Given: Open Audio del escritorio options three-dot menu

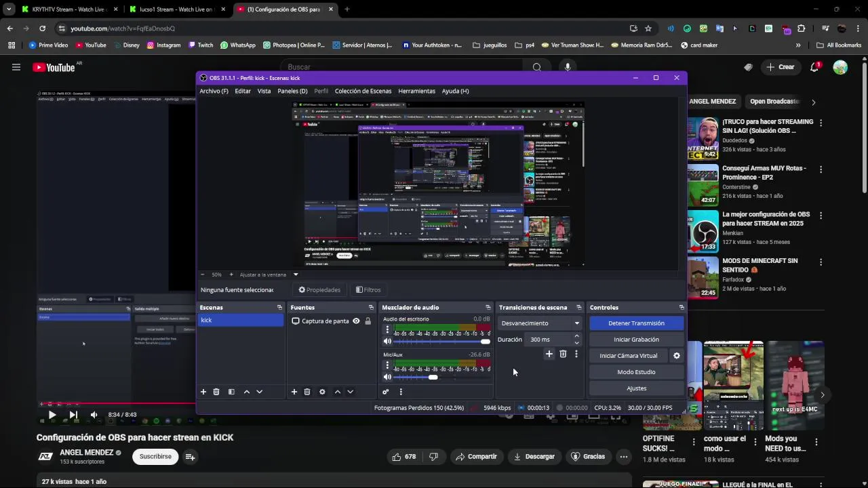Looking at the screenshot, I should [x=387, y=330].
